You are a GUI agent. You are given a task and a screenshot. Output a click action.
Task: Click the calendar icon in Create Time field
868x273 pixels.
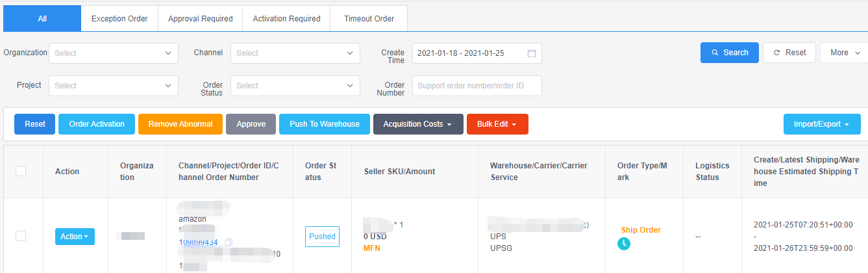pos(531,53)
